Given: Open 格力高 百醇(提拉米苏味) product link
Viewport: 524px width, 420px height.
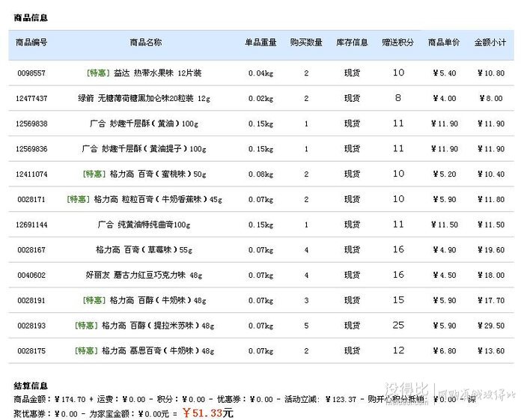Looking at the screenshot, I should pyautogui.click(x=158, y=326).
